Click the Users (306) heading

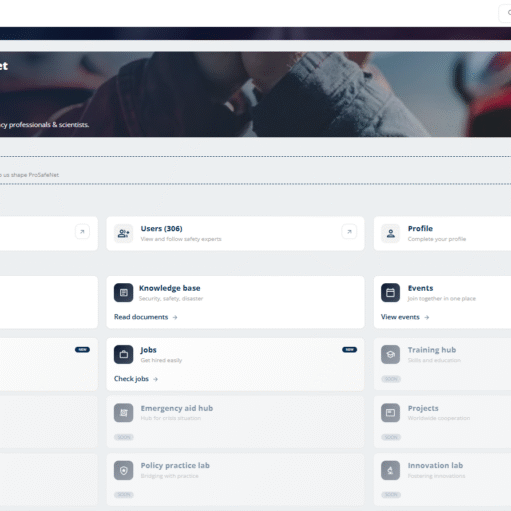pos(161,229)
